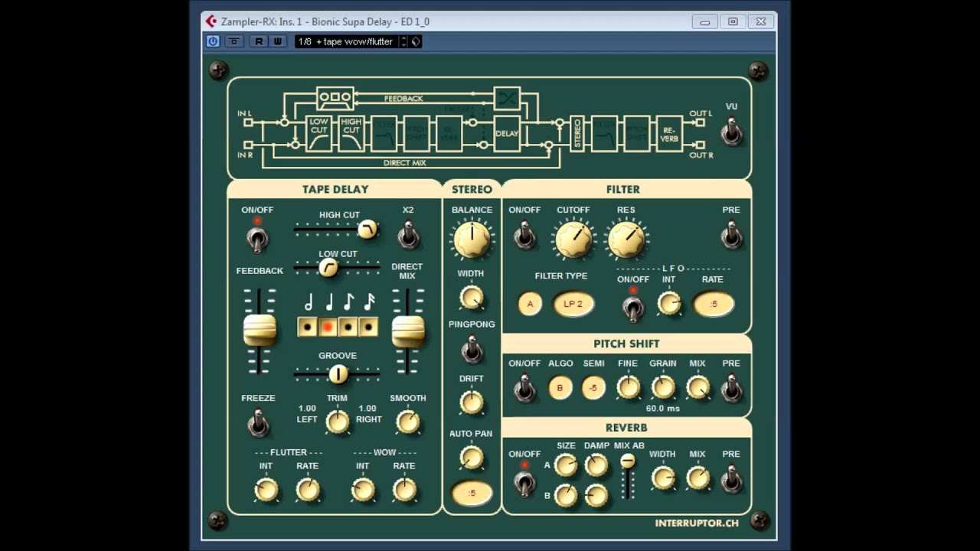The height and width of the screenshot is (551, 980).
Task: Click the Auto Pan rate value button
Action: [472, 494]
